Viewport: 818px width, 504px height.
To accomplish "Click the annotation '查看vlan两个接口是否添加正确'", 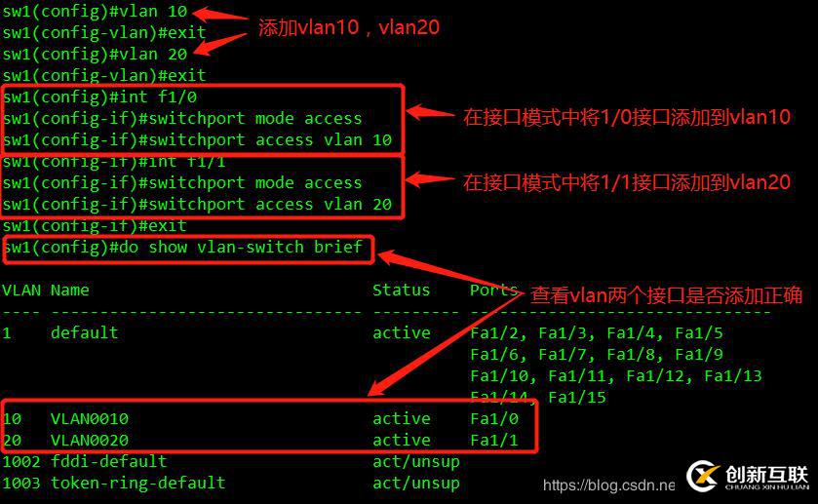I will (666, 295).
